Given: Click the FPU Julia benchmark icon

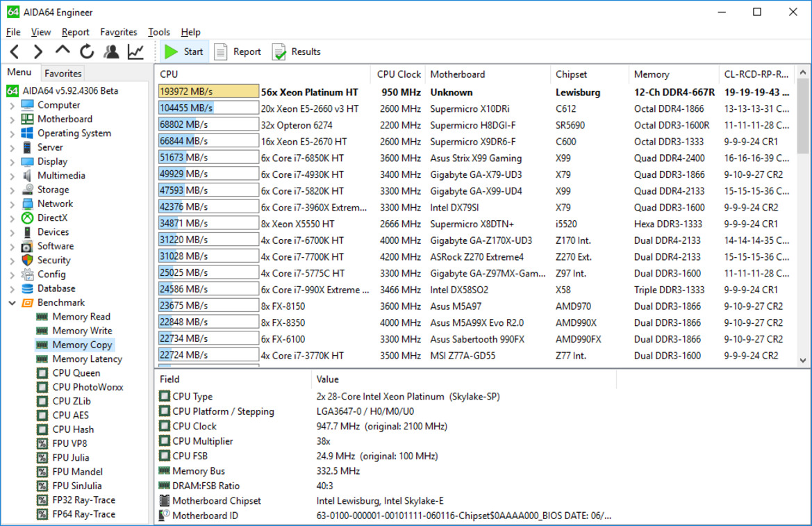Looking at the screenshot, I should [42, 458].
